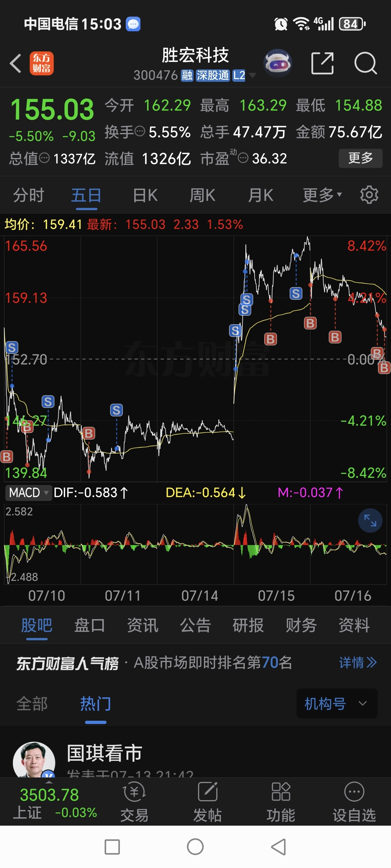This screenshot has width=391, height=868.
Task: Open 更多 chart period dropdown
Action: pos(322,195)
